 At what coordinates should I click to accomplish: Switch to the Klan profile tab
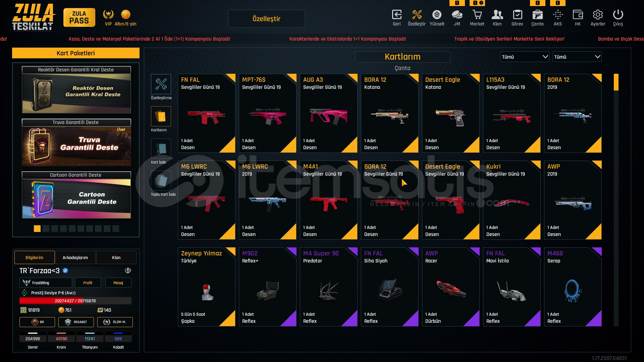tap(116, 257)
